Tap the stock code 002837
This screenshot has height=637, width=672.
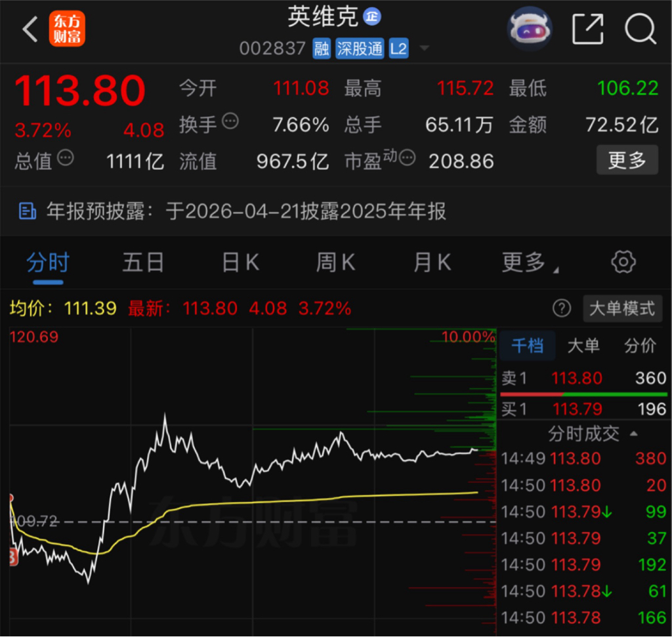pyautogui.click(x=272, y=49)
